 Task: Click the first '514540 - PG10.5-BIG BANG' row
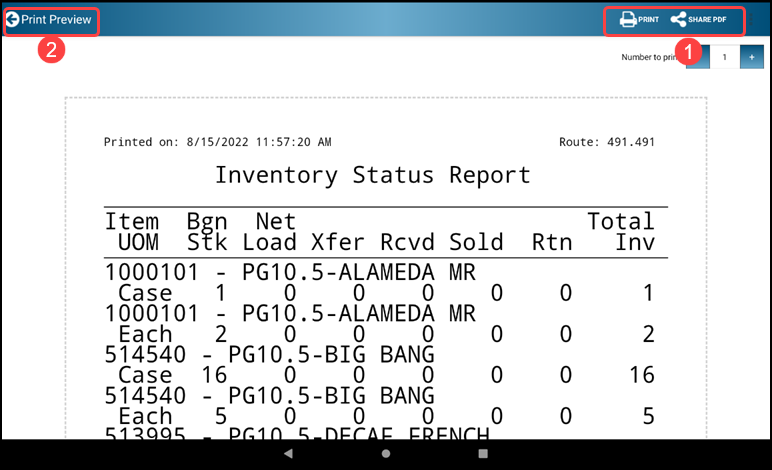[x=269, y=355]
